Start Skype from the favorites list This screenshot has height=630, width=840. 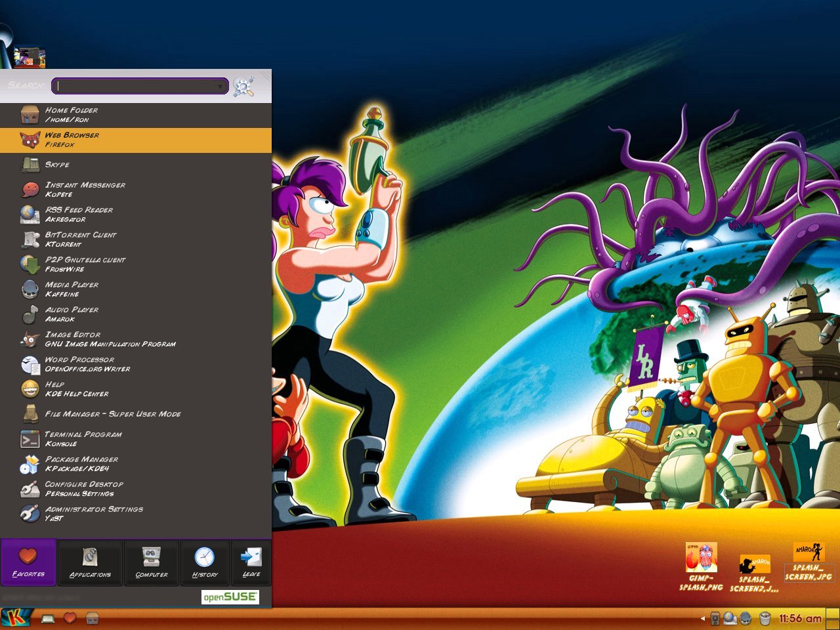click(136, 165)
